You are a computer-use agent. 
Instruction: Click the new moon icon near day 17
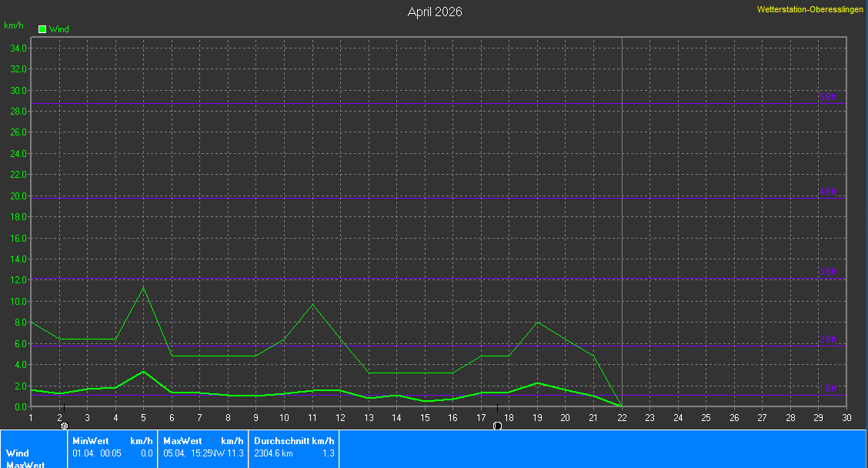[x=497, y=426]
